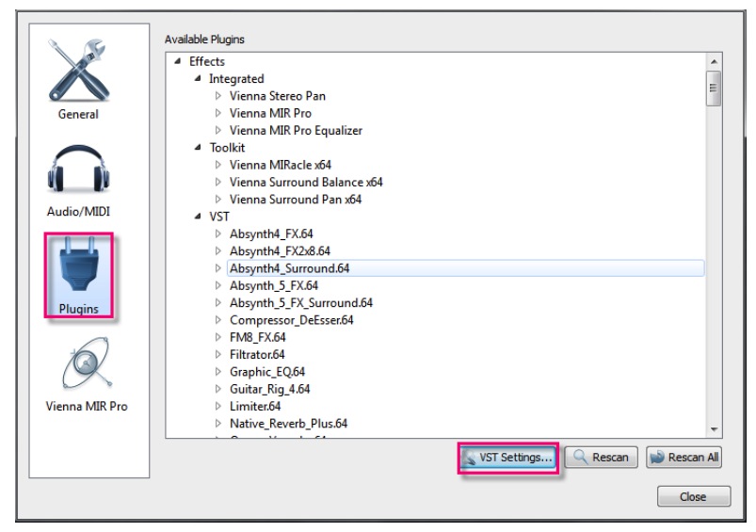The image size is (756, 532).
Task: Select the VST label in the tree
Action: point(219,217)
